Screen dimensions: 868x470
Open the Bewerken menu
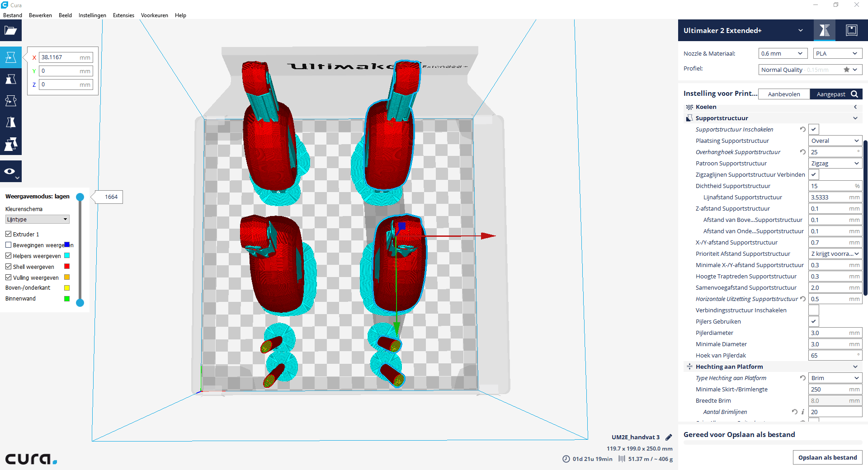(x=40, y=15)
